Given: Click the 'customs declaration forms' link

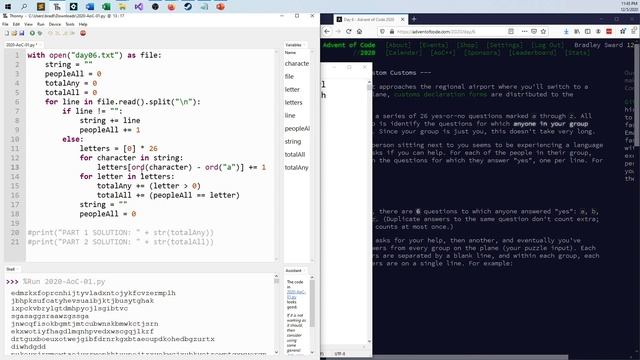Looking at the screenshot, I should 440,94.
